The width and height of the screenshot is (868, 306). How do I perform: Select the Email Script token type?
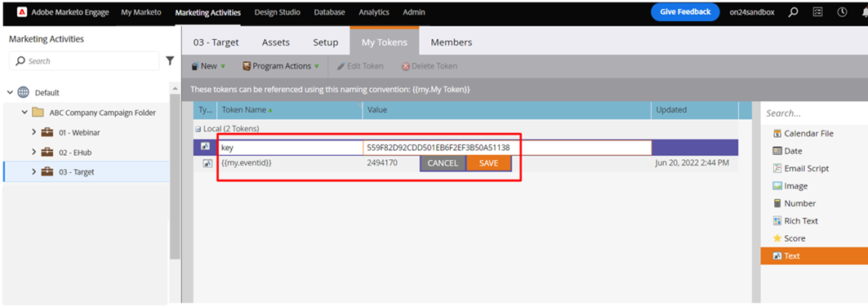(x=800, y=168)
